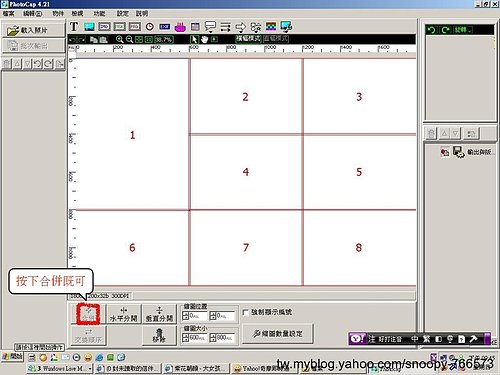Click the 垂直分開 vertical split button
500x375 pixels.
click(x=159, y=314)
